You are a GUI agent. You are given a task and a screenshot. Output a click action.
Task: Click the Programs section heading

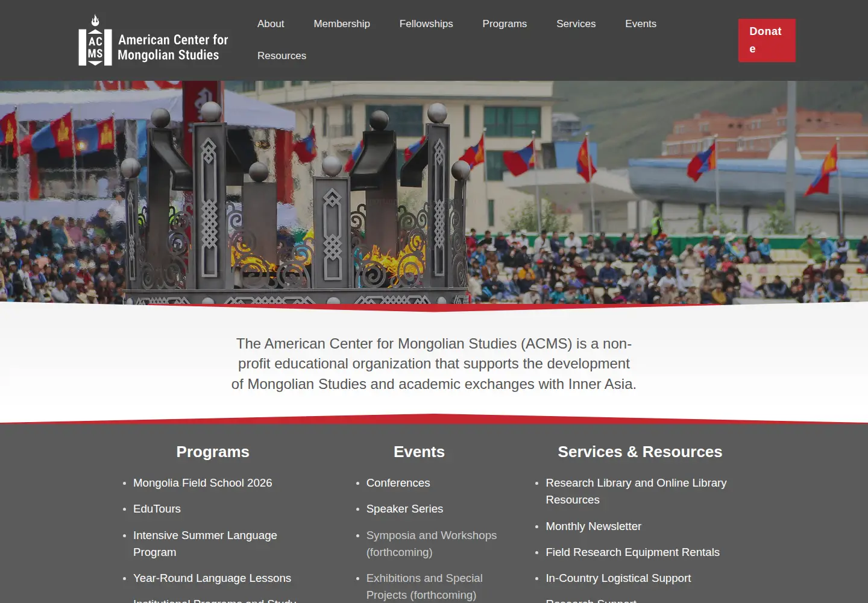click(x=213, y=452)
